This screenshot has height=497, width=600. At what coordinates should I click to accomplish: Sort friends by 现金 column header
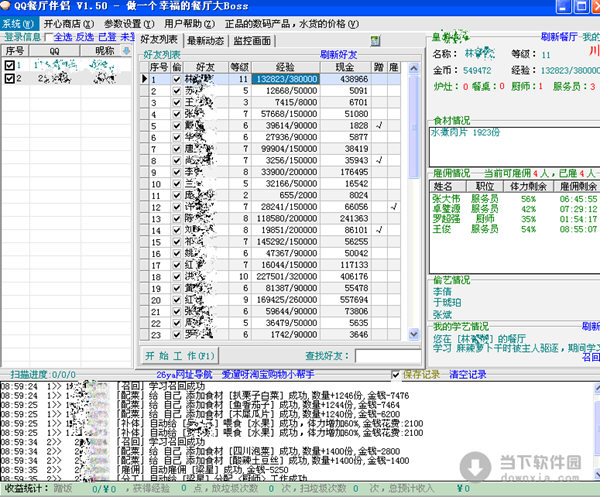tap(346, 67)
